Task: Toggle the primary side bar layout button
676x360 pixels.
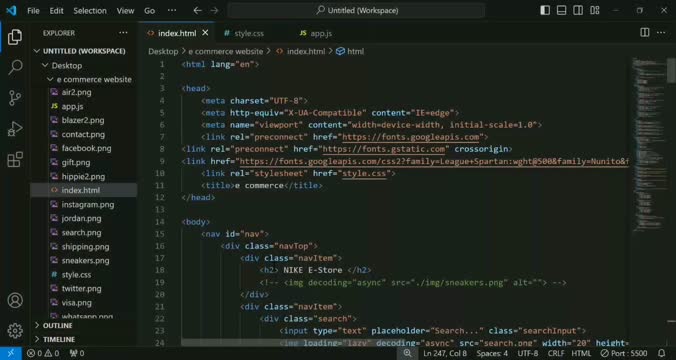Action: click(545, 10)
